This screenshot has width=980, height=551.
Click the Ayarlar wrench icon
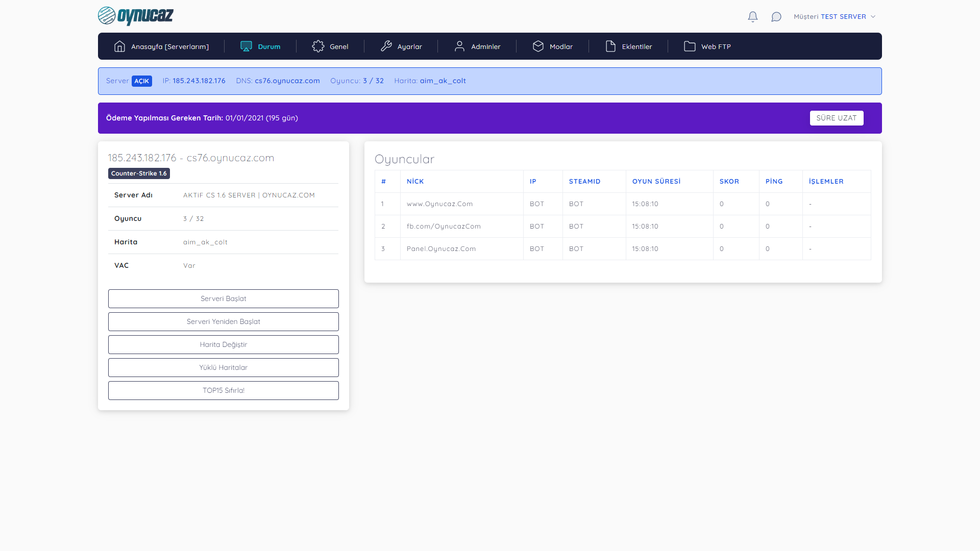coord(386,46)
